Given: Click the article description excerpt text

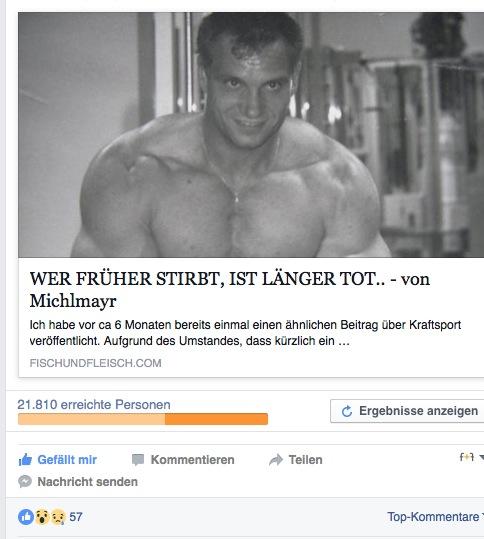Looking at the screenshot, I should [245, 333].
